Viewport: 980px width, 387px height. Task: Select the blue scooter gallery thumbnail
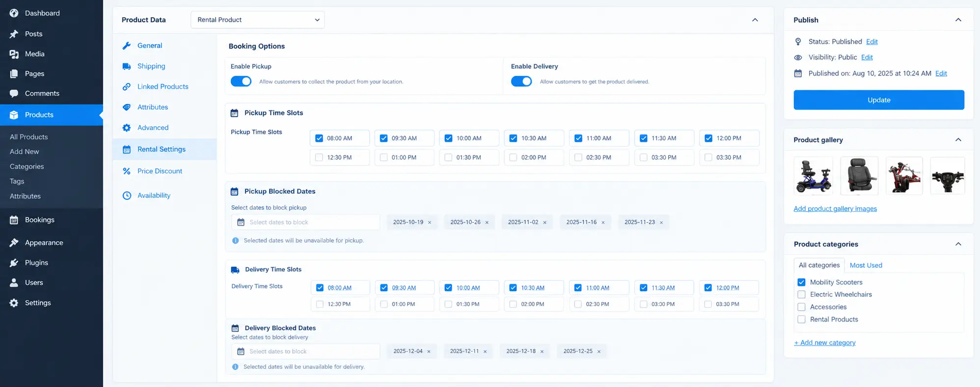[x=813, y=176]
